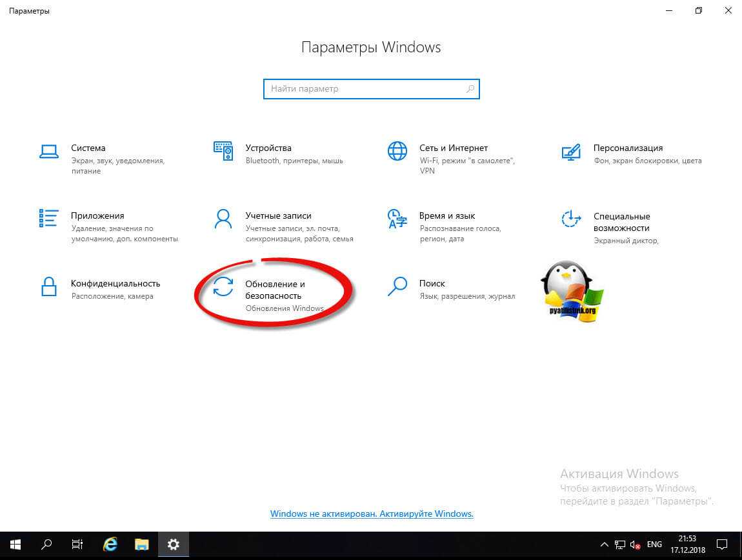Open File Explorer from the taskbar
Viewport: 742px width, 560px height.
point(142,545)
